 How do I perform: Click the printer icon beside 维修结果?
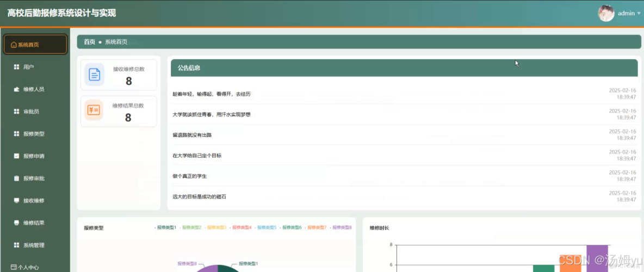pyautogui.click(x=16, y=222)
